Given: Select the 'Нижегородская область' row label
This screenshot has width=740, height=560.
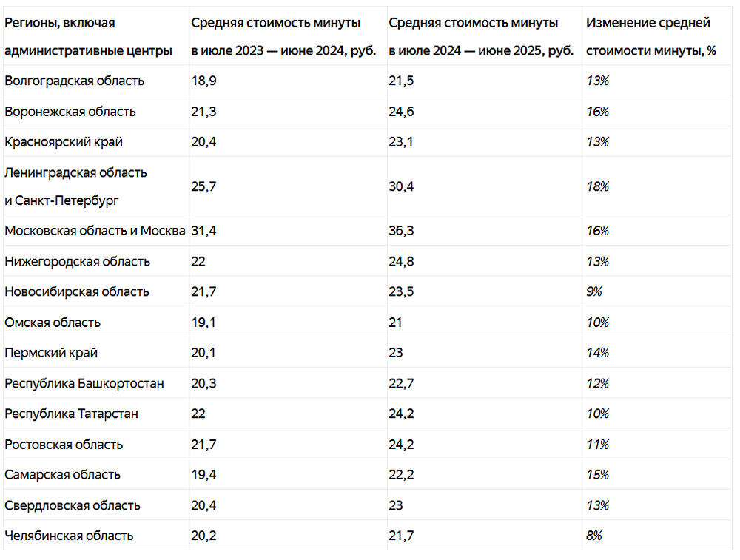Looking at the screenshot, I should pyautogui.click(x=77, y=261).
